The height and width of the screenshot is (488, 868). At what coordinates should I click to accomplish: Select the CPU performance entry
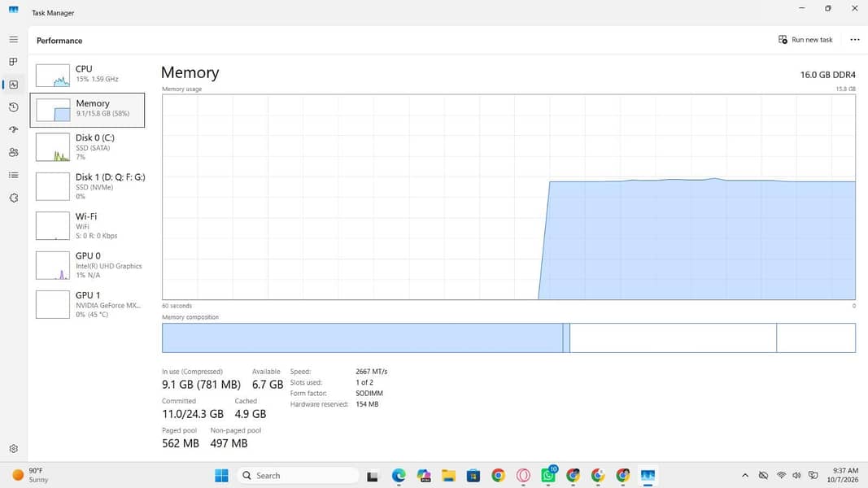[88, 75]
